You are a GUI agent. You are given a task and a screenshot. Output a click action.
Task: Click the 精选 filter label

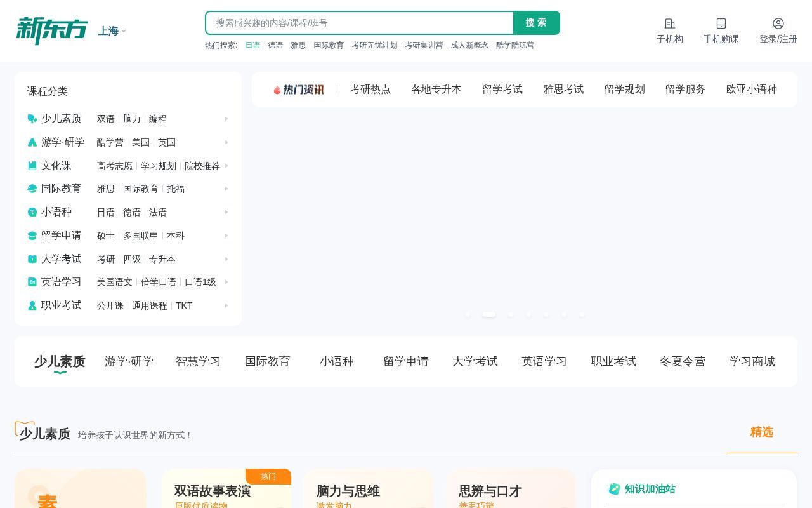click(762, 432)
